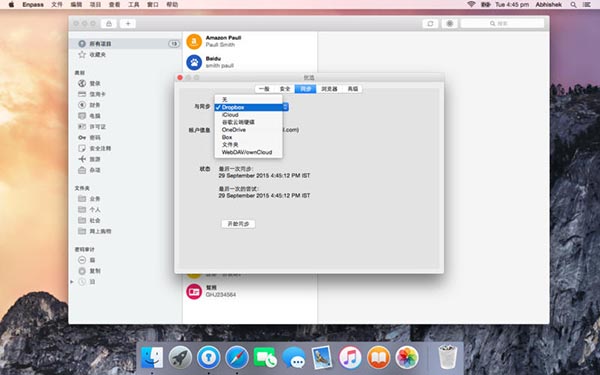Open the Baidu list item
Viewport: 600px width, 375px height.
(x=250, y=62)
